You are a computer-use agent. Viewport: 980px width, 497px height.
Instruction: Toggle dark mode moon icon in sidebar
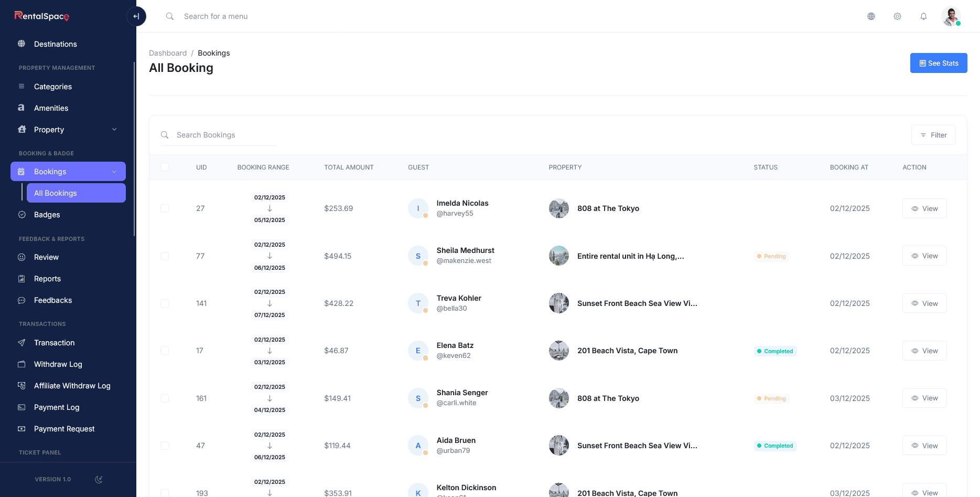99,479
